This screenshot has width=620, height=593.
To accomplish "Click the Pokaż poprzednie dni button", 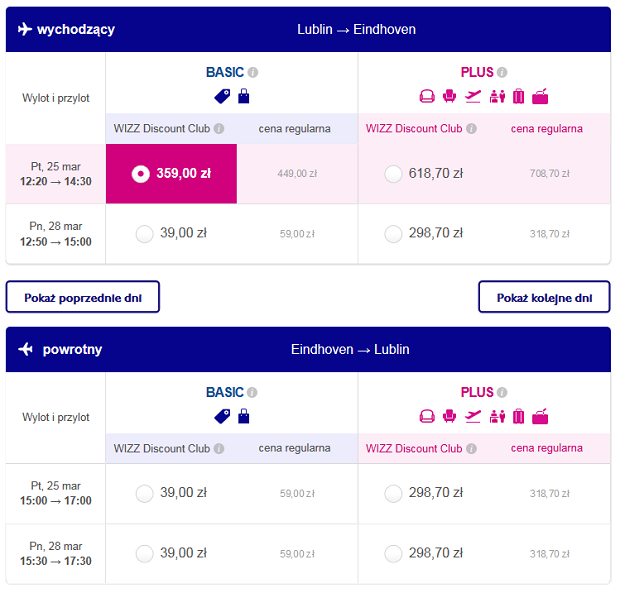I will point(83,297).
